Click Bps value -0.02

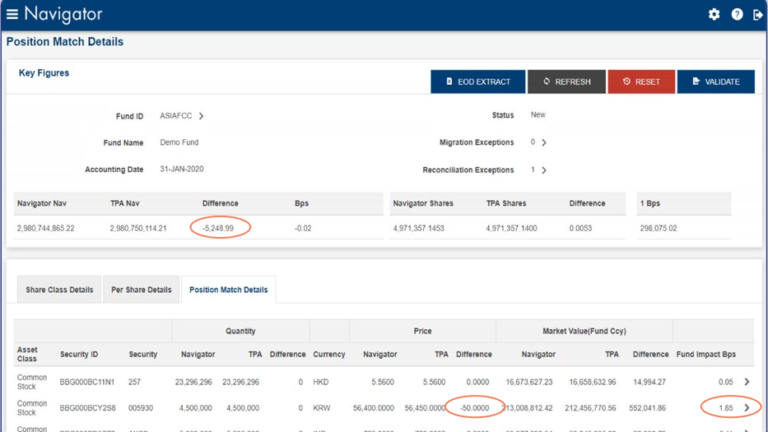click(303, 228)
